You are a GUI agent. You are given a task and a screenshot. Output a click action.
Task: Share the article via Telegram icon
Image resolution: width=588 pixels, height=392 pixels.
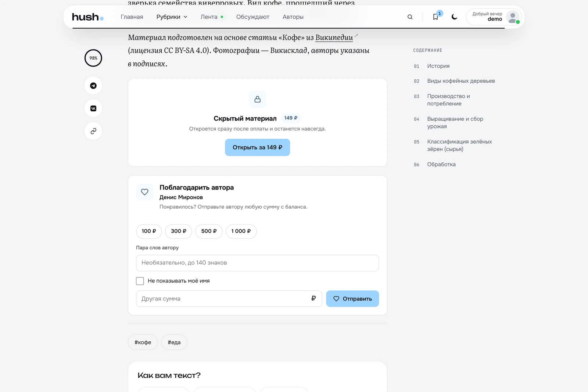coord(93,86)
